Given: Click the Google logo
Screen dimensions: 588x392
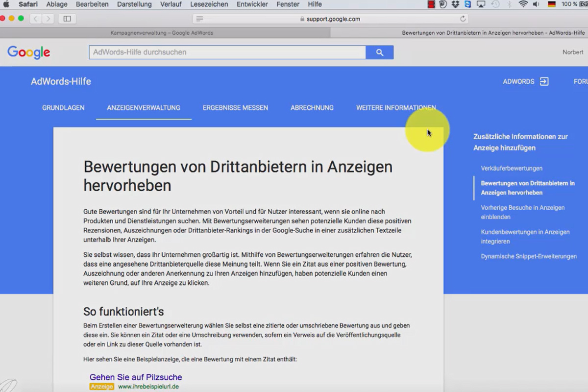Looking at the screenshot, I should (28, 52).
